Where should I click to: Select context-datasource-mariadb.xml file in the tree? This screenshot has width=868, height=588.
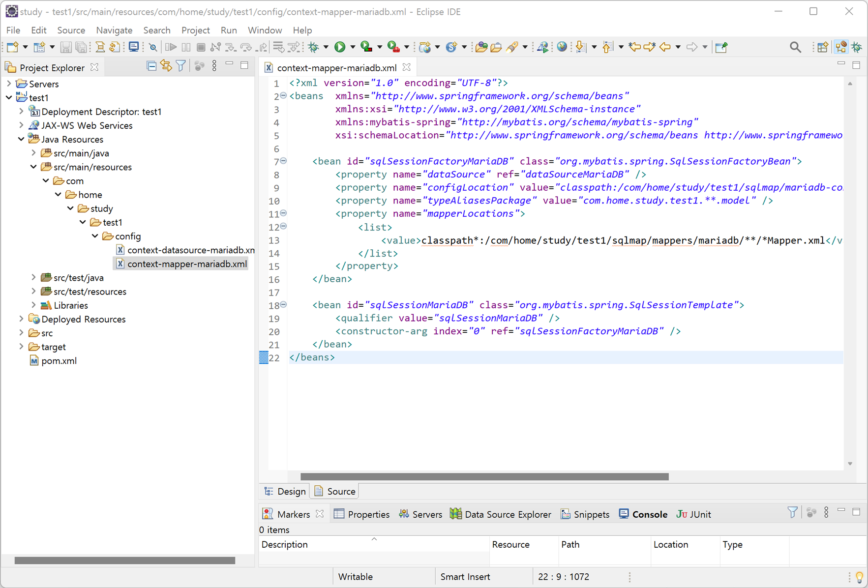pyautogui.click(x=185, y=250)
